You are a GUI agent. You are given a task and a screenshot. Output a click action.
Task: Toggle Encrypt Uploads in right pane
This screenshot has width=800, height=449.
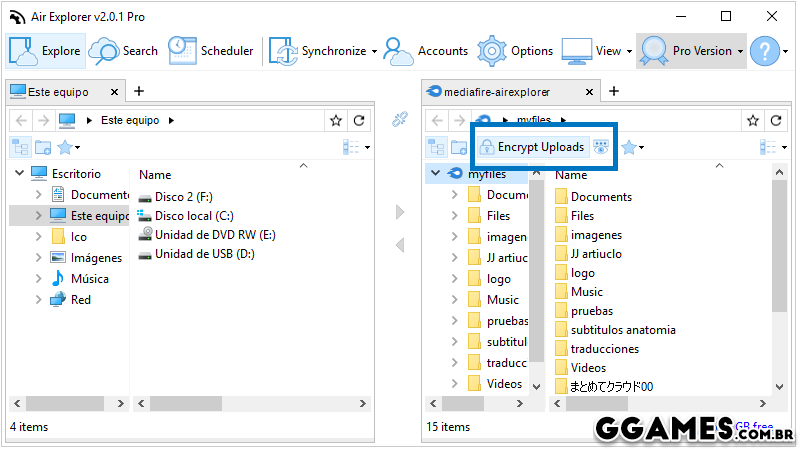coord(531,147)
